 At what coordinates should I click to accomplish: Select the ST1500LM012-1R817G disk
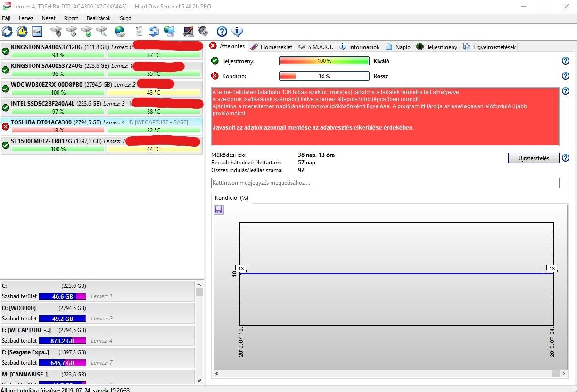click(101, 145)
